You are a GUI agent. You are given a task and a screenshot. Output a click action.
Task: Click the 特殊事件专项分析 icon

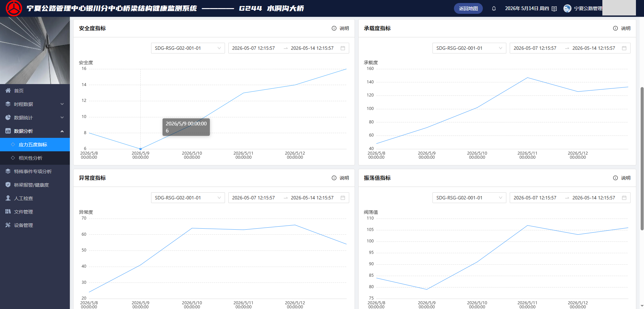tap(8, 171)
